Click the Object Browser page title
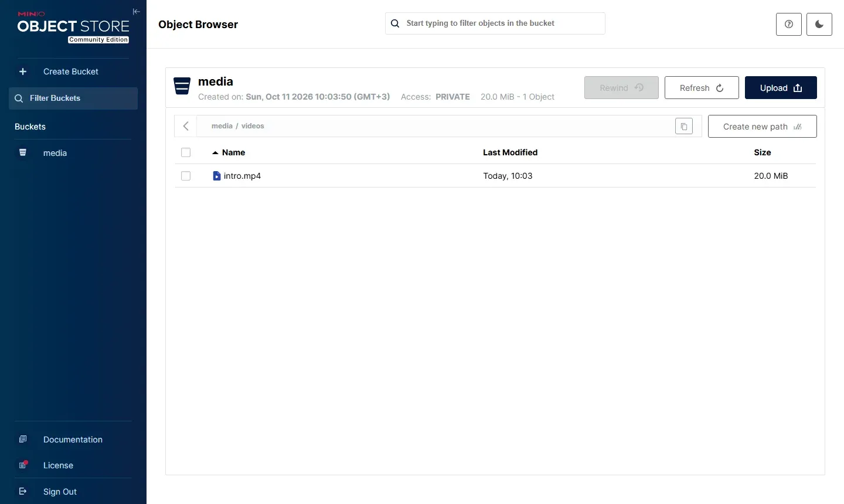844x504 pixels. tap(198, 25)
